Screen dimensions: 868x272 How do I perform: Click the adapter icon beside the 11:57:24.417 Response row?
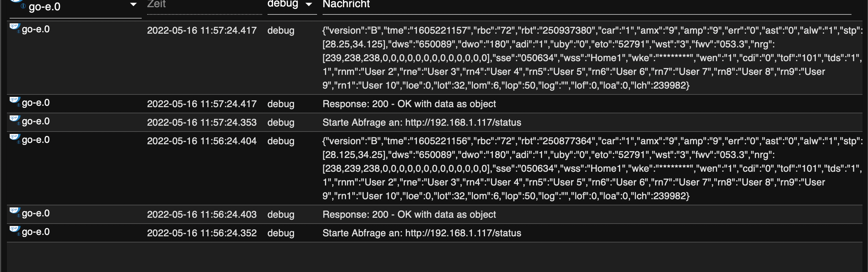click(15, 101)
